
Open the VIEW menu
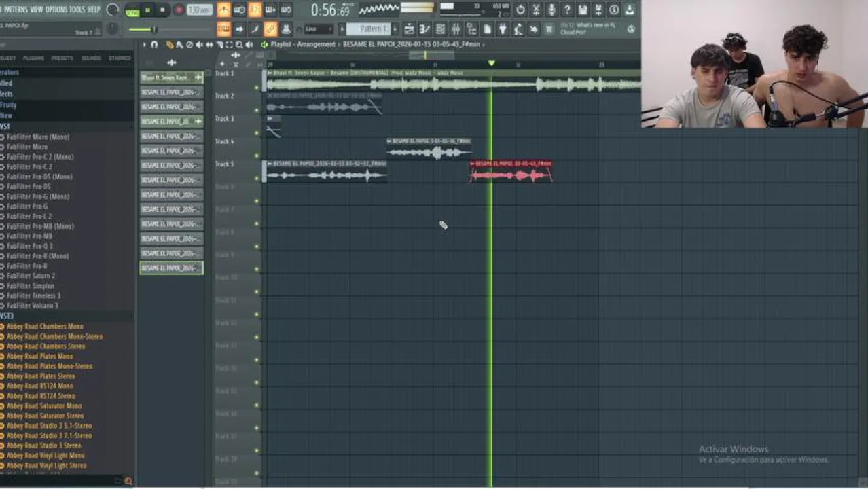36,9
